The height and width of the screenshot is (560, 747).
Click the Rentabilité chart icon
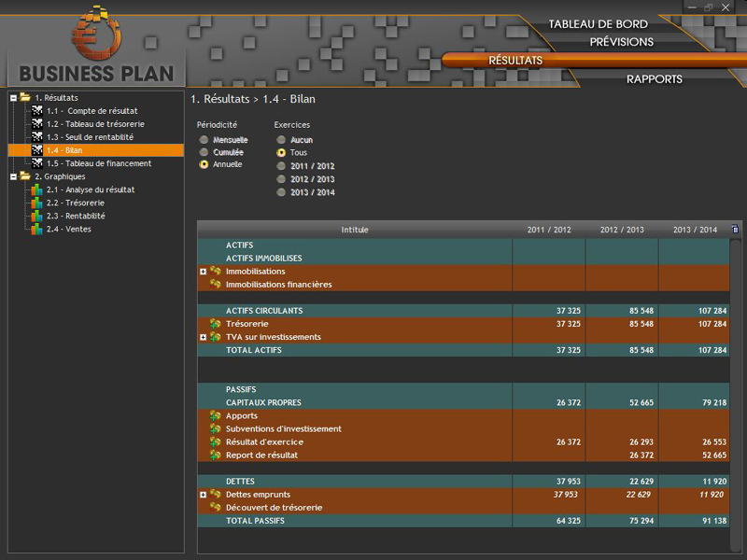coord(36,216)
